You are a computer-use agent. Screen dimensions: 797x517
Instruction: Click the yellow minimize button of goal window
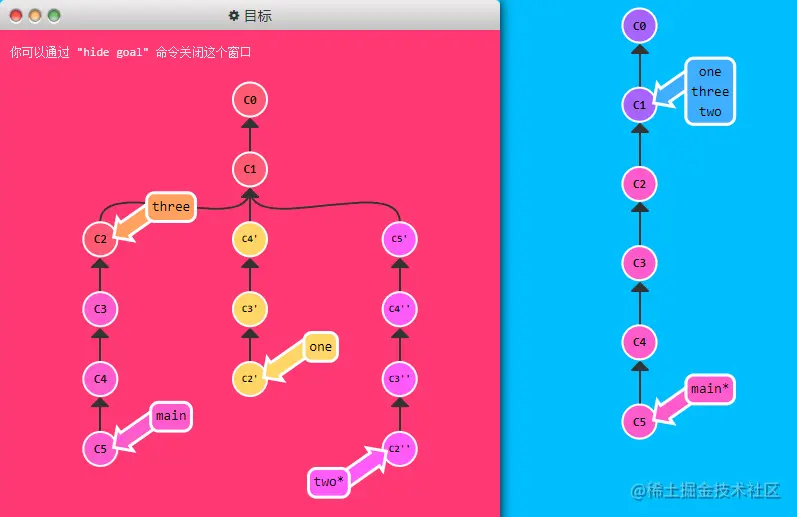35,16
